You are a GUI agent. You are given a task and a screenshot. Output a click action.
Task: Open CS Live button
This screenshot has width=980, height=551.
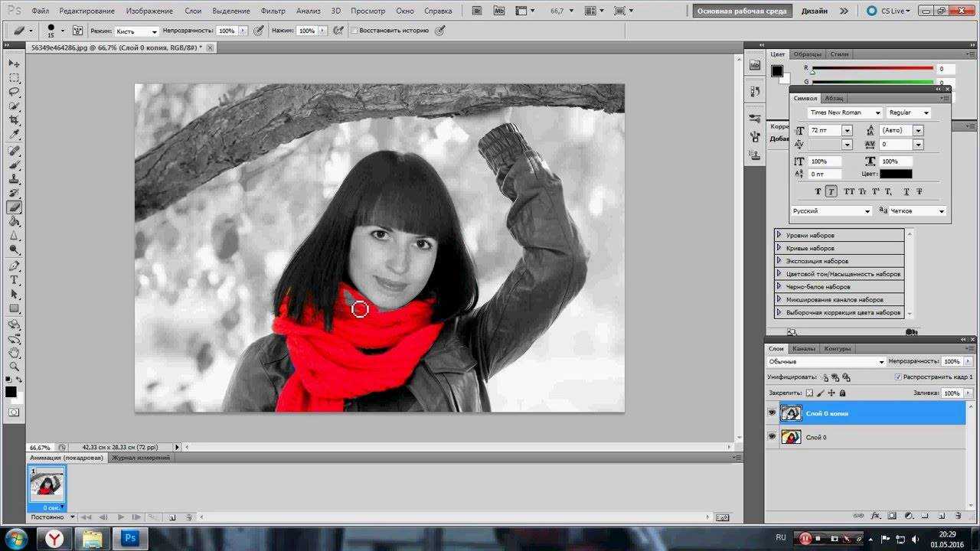click(x=888, y=11)
